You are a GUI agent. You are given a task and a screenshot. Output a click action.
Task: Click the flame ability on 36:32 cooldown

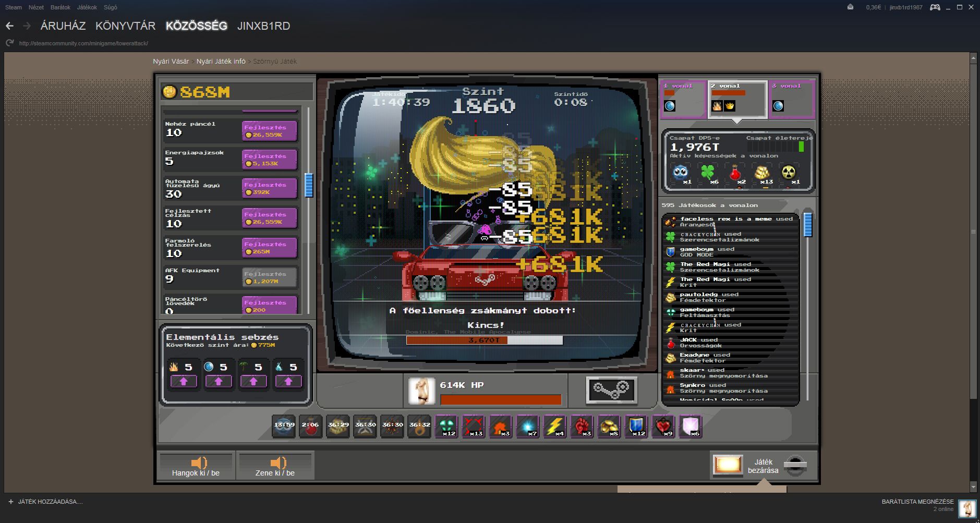[x=419, y=426]
